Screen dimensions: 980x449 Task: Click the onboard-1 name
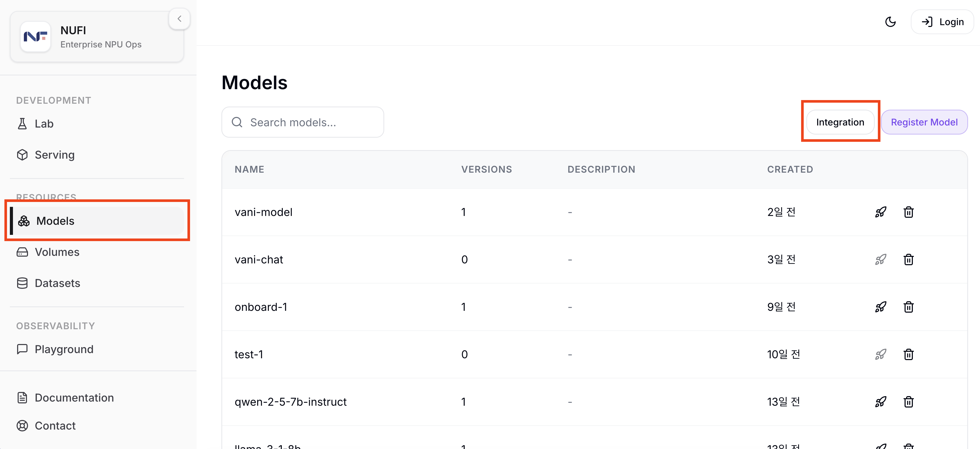pos(261,307)
